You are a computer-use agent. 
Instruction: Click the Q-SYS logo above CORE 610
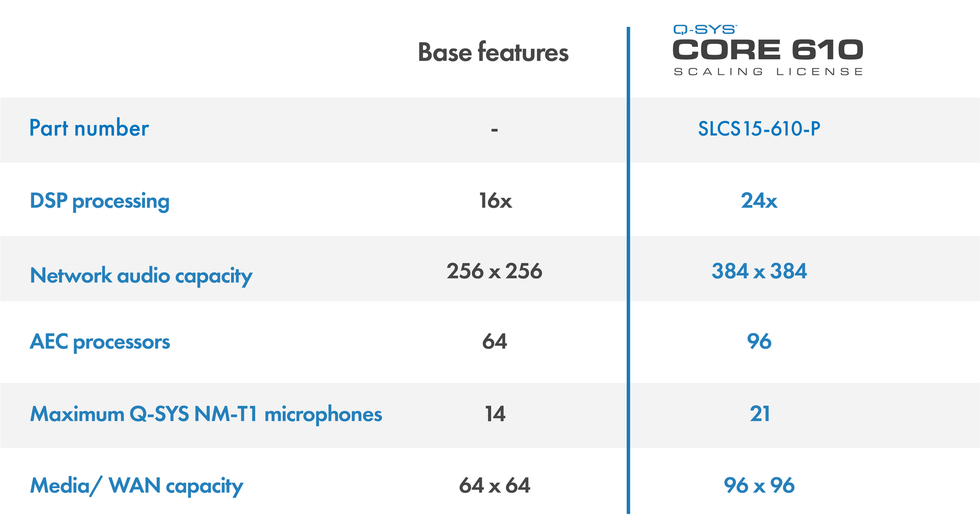pos(705,29)
